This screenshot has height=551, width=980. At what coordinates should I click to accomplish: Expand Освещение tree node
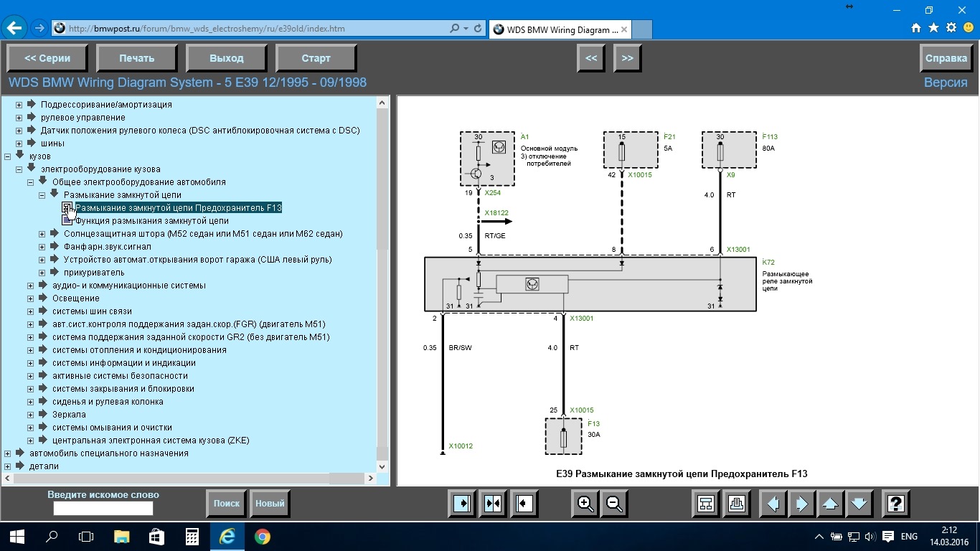pyautogui.click(x=31, y=298)
